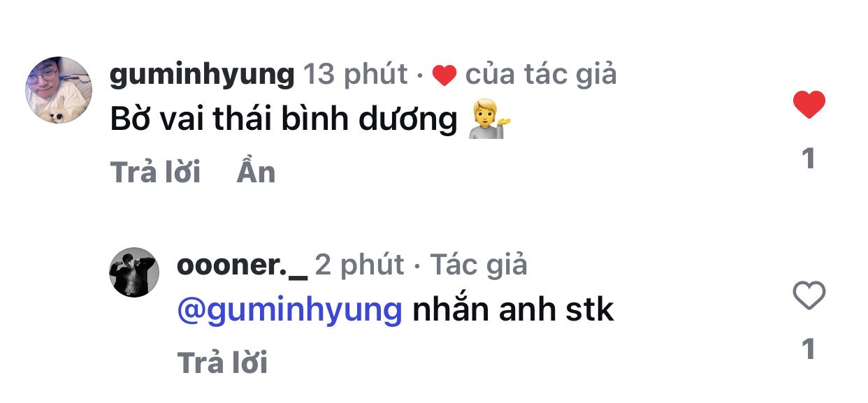
Task: Click the guminhyung username on the top comment
Action: pyautogui.click(x=202, y=74)
